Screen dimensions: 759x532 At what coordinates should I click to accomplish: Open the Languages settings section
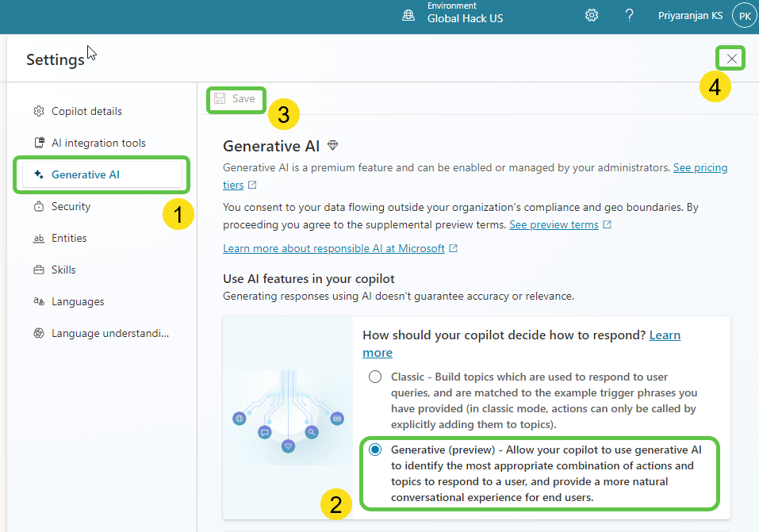pyautogui.click(x=78, y=302)
